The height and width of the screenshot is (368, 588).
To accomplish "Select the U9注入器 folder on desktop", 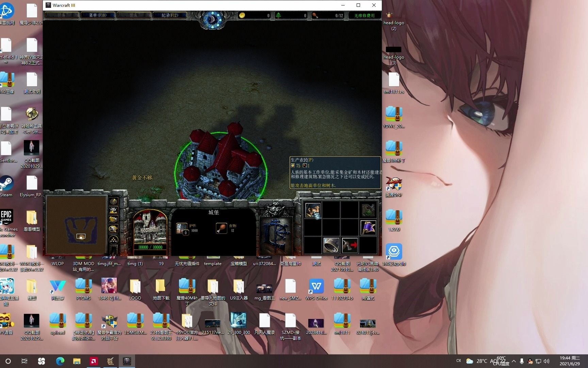I will [x=239, y=289].
